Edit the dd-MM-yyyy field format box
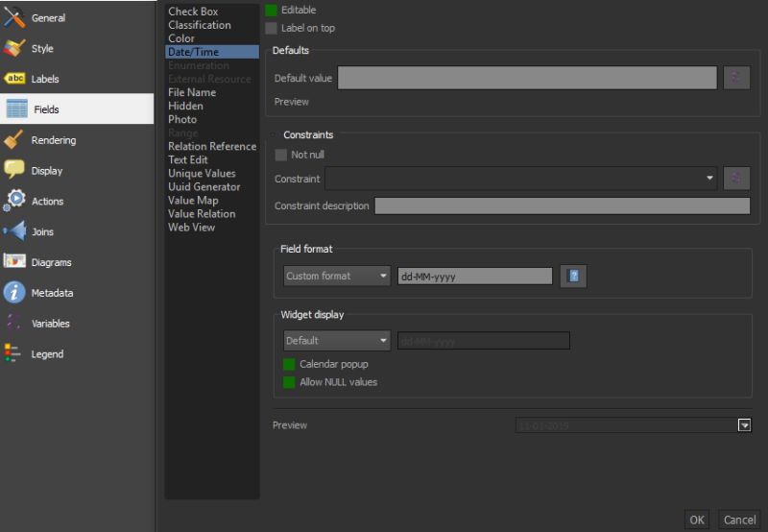 474,277
